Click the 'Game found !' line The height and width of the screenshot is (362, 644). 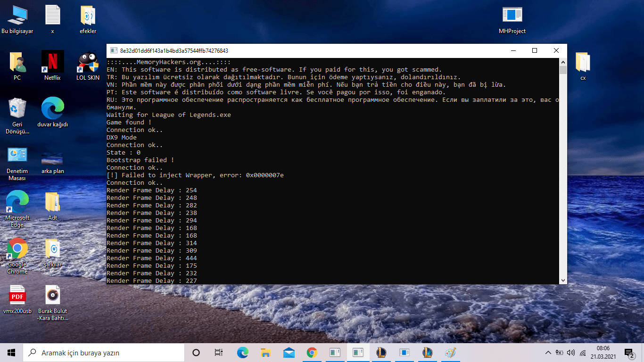[x=129, y=123]
